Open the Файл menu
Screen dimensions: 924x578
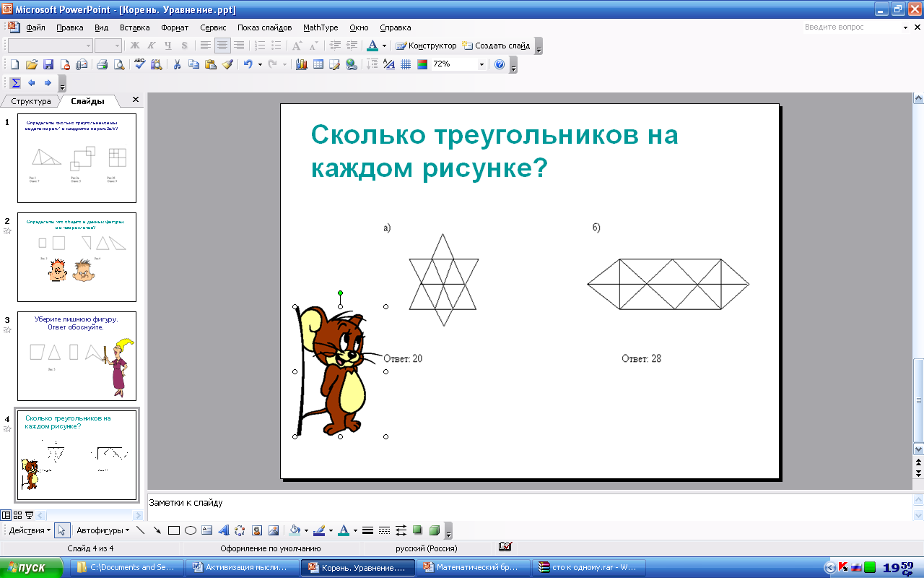(x=35, y=27)
